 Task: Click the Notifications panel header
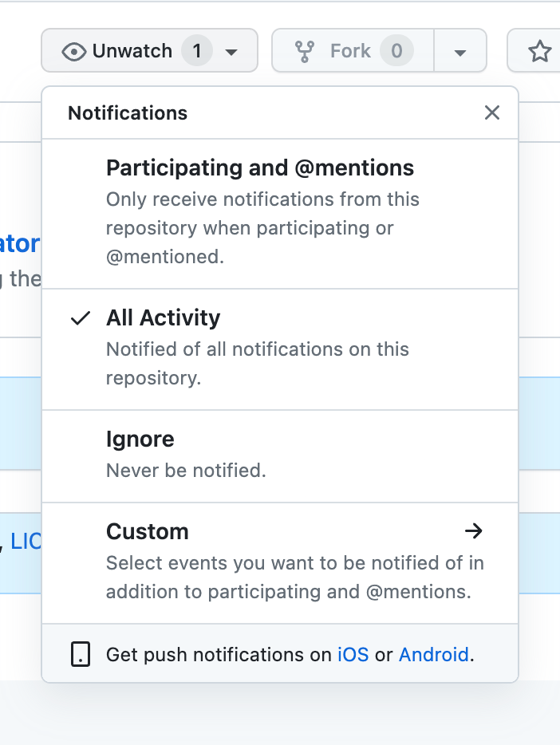click(x=127, y=112)
